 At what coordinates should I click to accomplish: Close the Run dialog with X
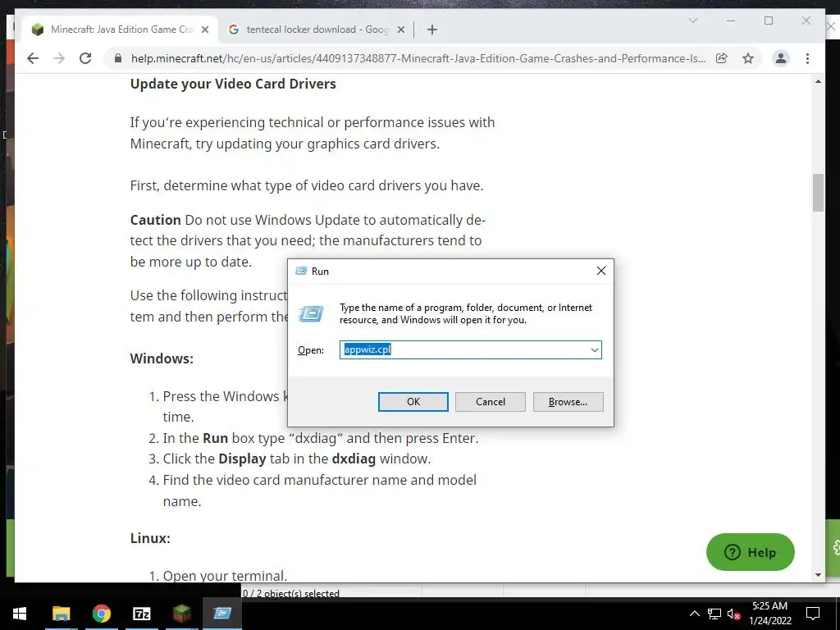coord(601,271)
